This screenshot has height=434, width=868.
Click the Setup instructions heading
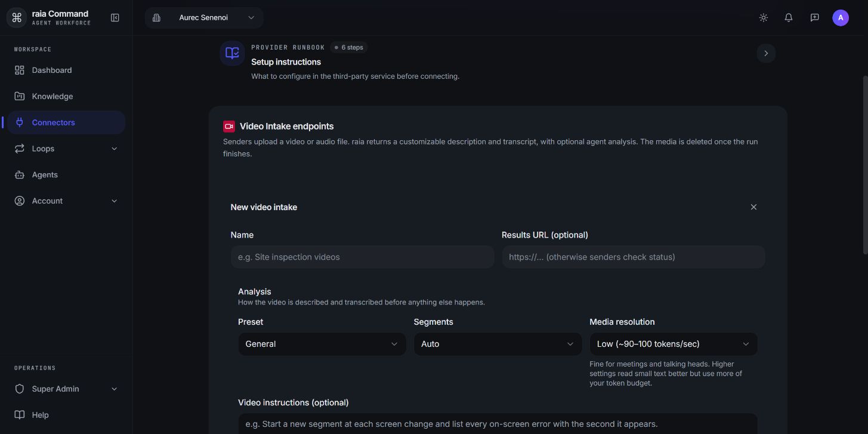point(286,62)
